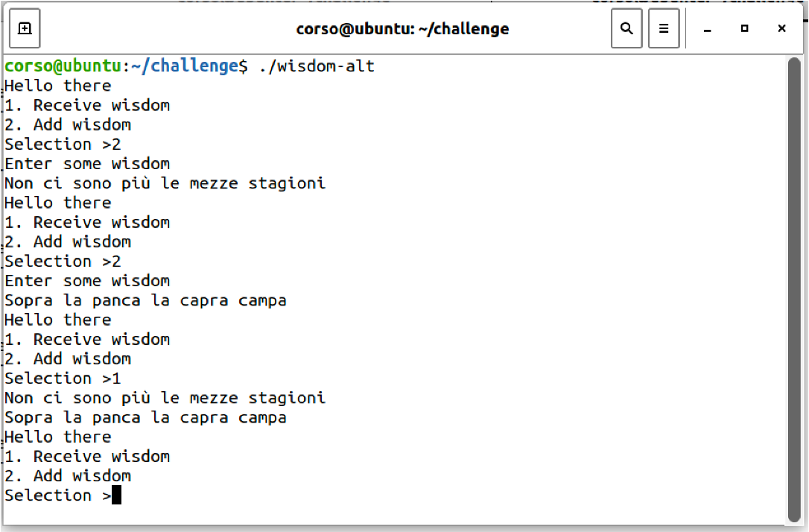
Task: Close the terminal window
Action: tap(781, 28)
